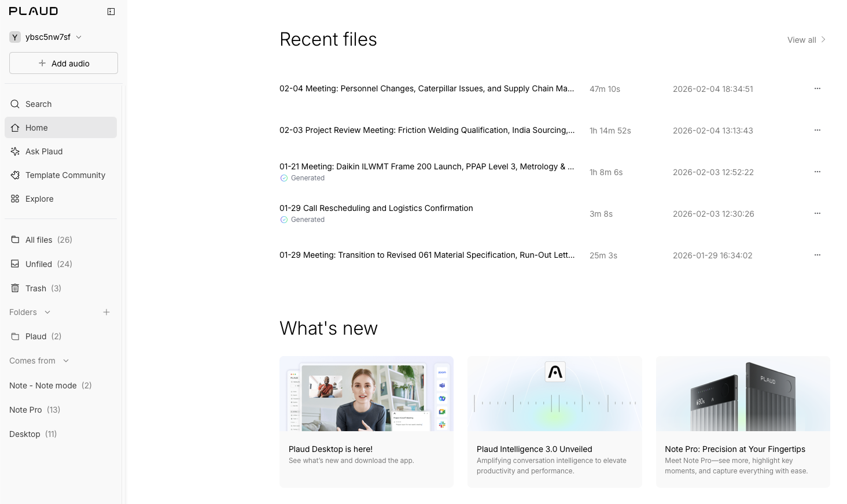
Task: Collapse the Folders section
Action: tap(47, 312)
